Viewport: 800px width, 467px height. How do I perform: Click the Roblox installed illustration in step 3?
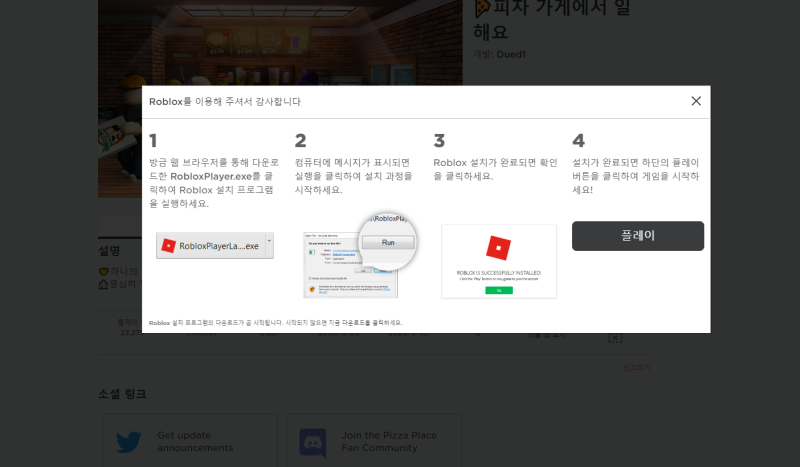point(499,261)
